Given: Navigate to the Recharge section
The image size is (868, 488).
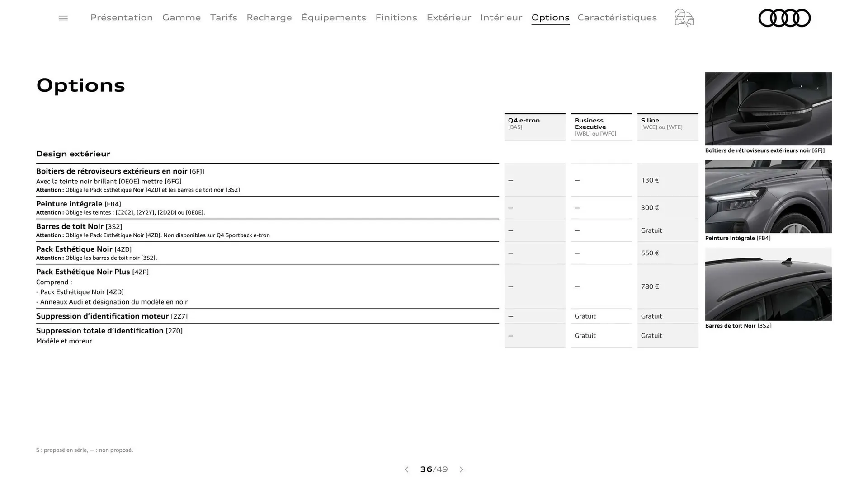Looking at the screenshot, I should 269,18.
